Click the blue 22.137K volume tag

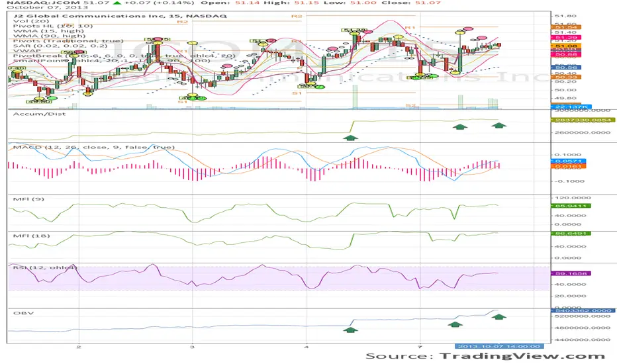(571, 107)
